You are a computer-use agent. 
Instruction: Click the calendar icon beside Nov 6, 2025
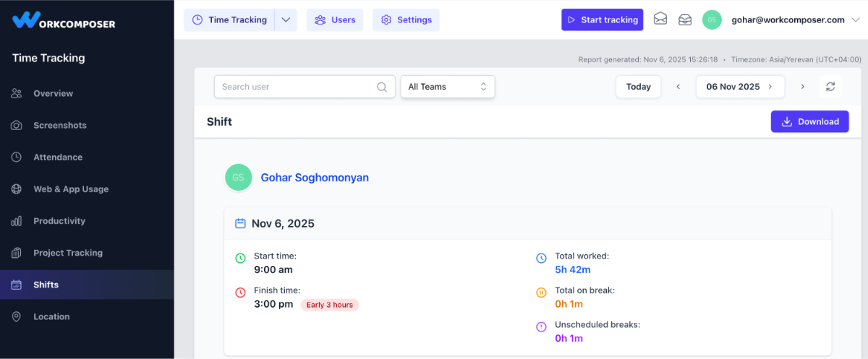[x=241, y=224]
